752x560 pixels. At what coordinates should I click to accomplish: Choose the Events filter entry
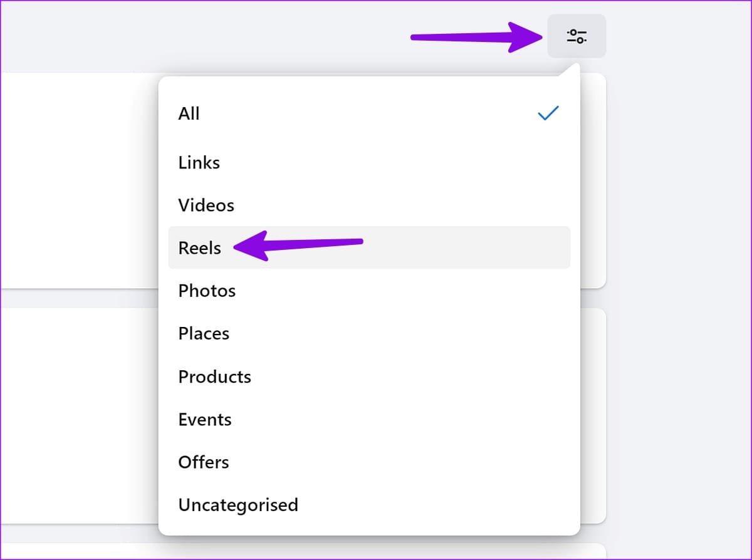pyautogui.click(x=369, y=419)
